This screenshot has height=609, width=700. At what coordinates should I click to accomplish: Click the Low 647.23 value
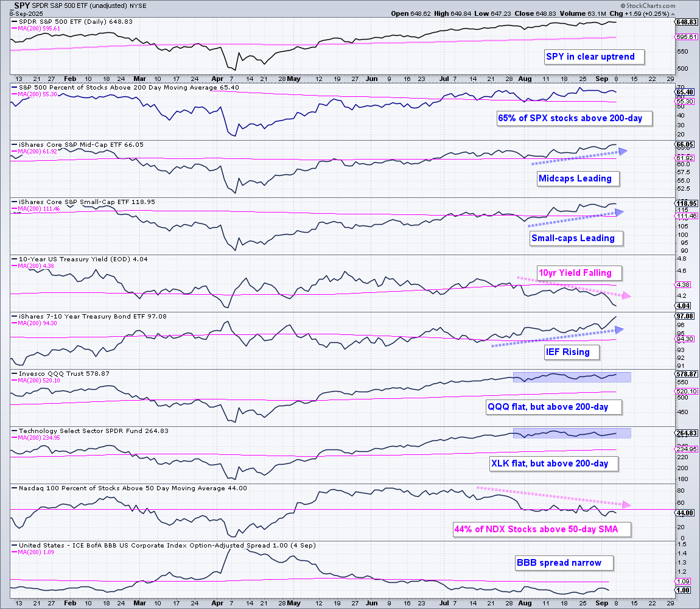[x=492, y=13]
